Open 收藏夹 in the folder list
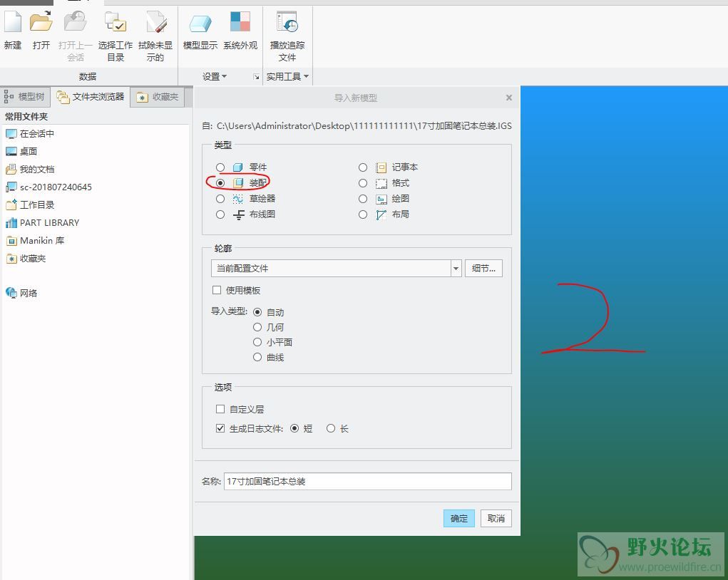728x580 pixels. point(26,259)
